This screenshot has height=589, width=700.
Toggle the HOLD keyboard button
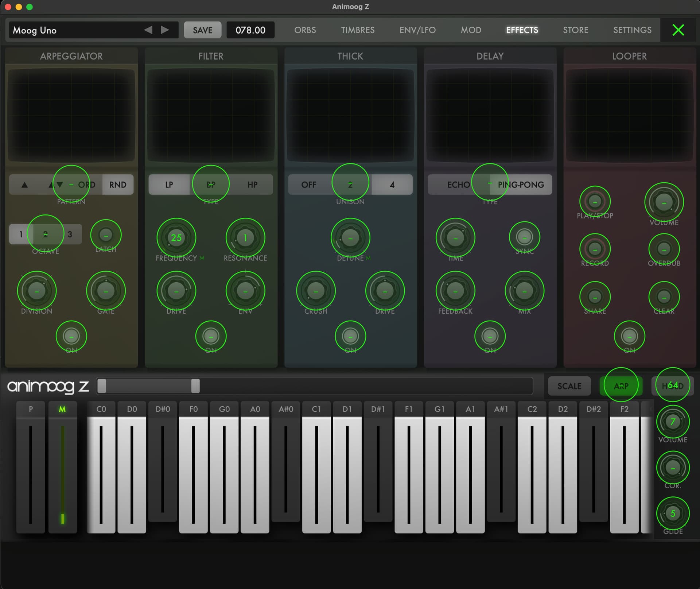pyautogui.click(x=673, y=386)
